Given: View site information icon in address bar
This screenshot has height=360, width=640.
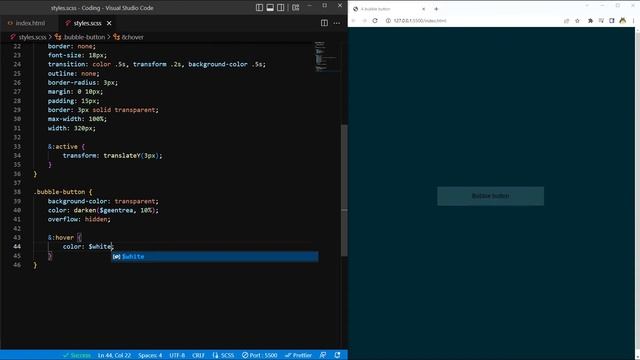Looking at the screenshot, I should click(388, 20).
